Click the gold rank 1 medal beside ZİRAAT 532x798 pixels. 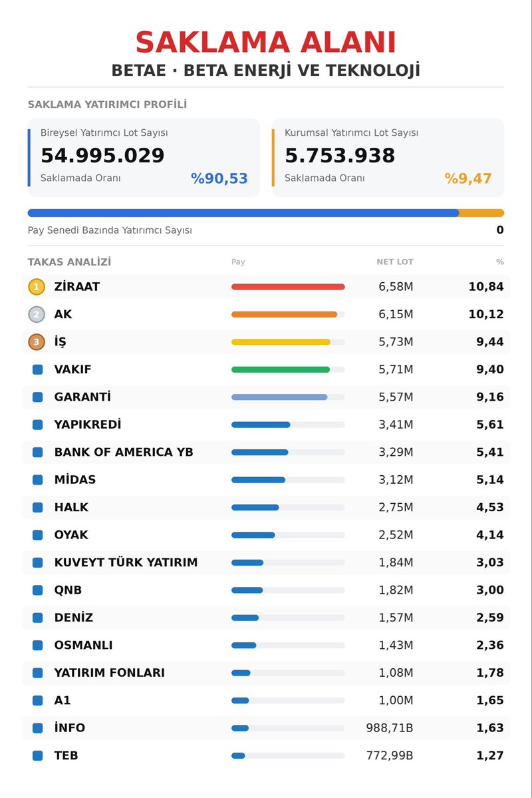(x=36, y=287)
